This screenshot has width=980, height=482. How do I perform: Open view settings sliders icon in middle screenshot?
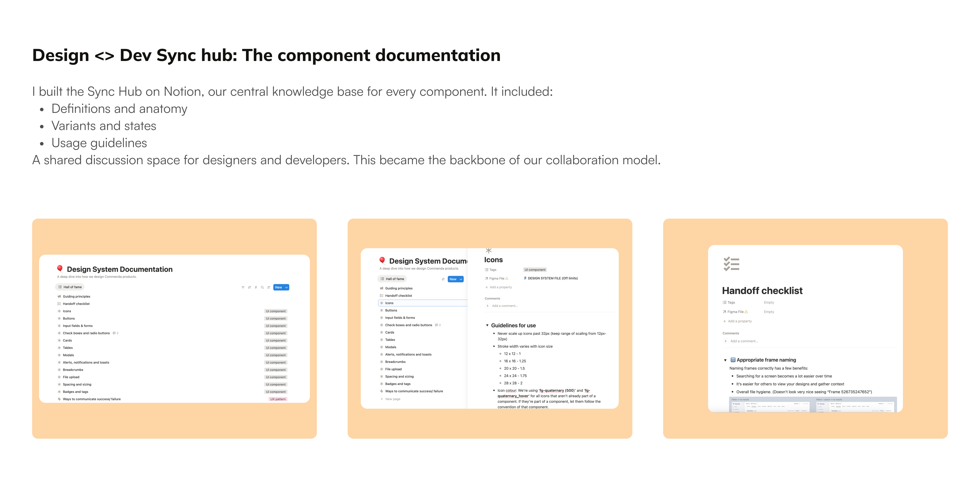tap(443, 279)
